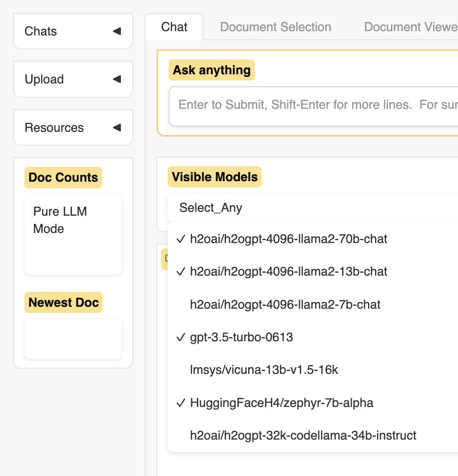Click the Doc Counts label

coord(63,177)
